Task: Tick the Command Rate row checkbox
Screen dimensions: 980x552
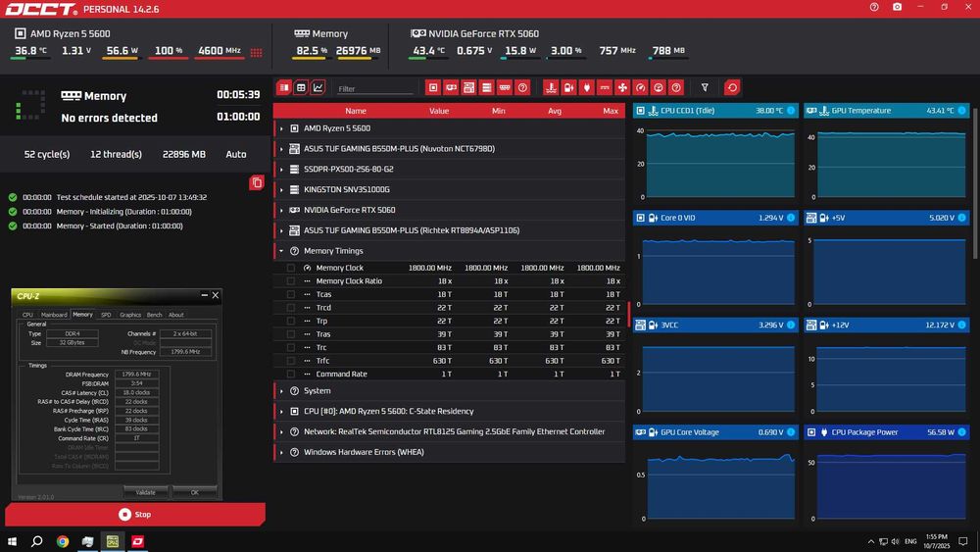Action: pyautogui.click(x=291, y=374)
